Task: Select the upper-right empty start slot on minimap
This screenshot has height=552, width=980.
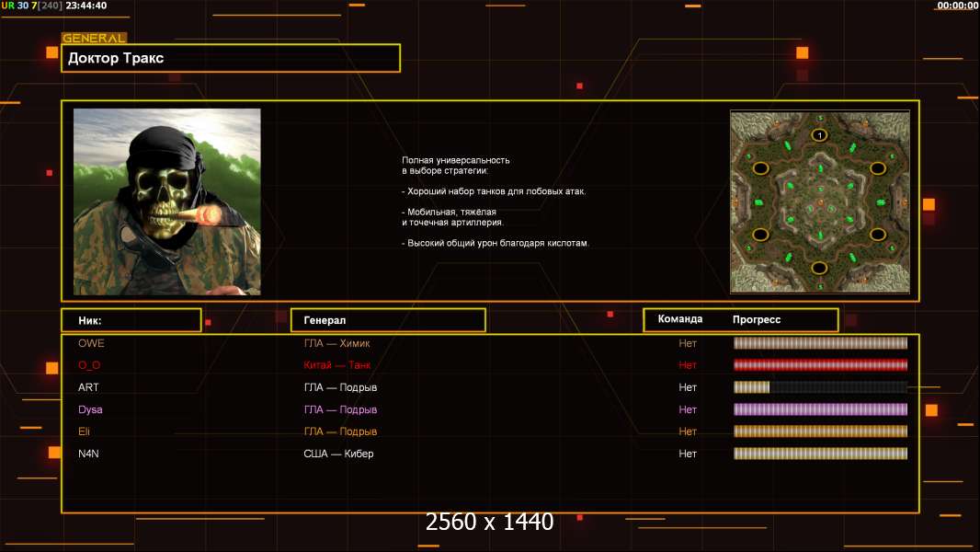Action: click(878, 168)
